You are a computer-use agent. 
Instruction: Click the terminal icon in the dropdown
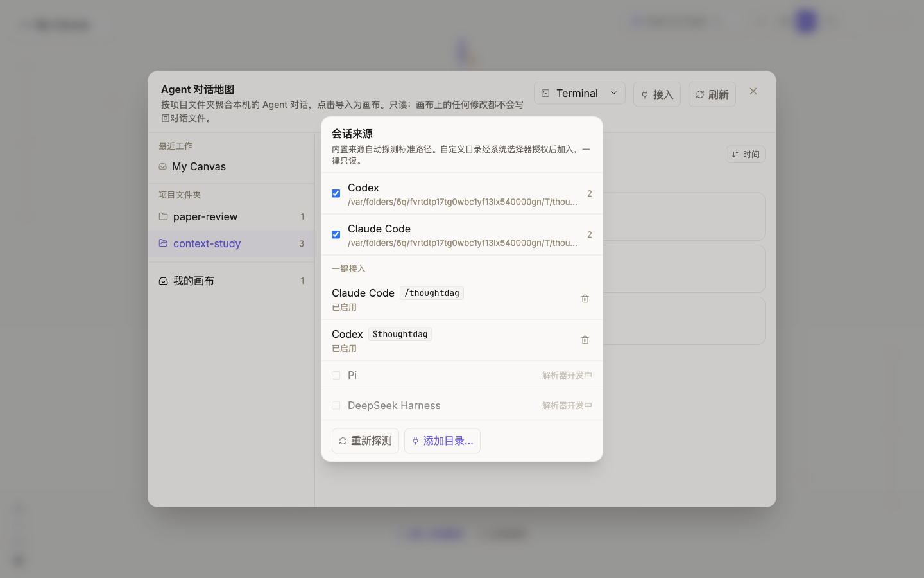pyautogui.click(x=545, y=93)
